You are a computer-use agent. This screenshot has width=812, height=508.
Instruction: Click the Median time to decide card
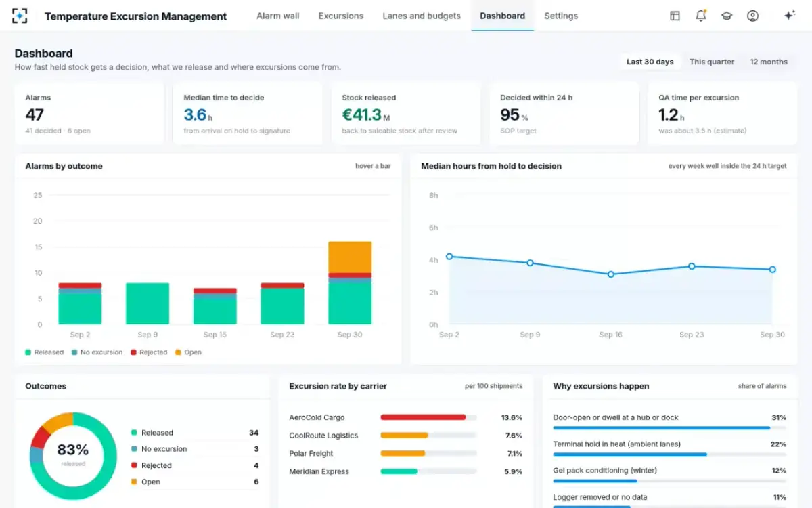point(248,114)
